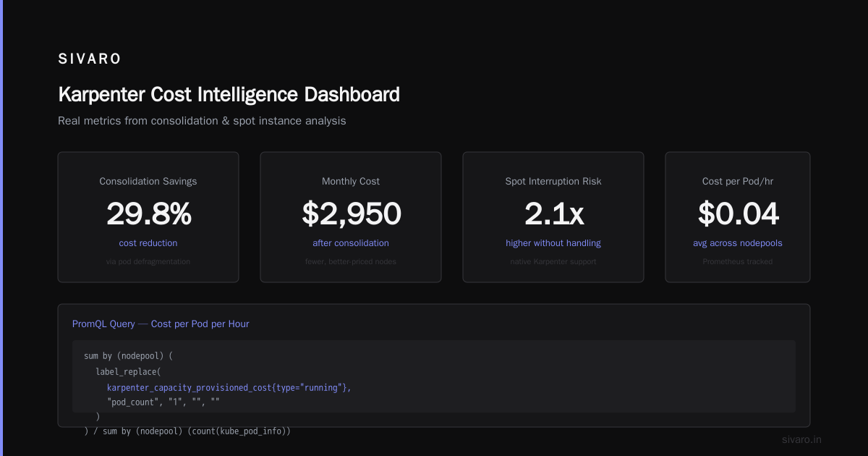
Task: Select the count(kube_pod_info) code line
Action: click(x=187, y=431)
